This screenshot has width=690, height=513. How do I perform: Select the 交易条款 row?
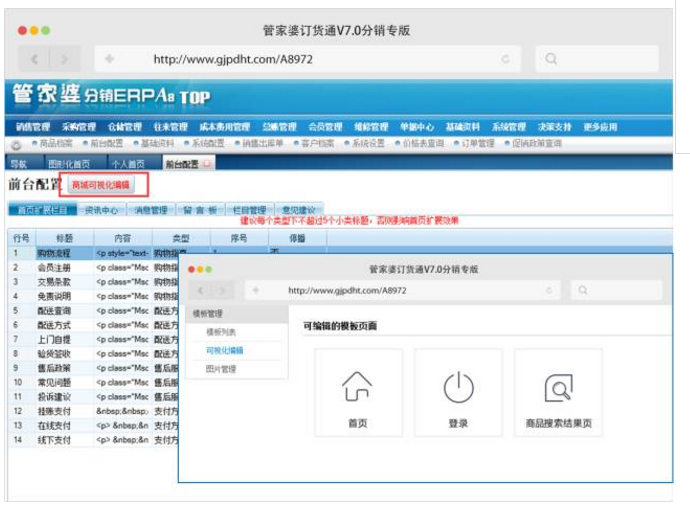coord(93,282)
